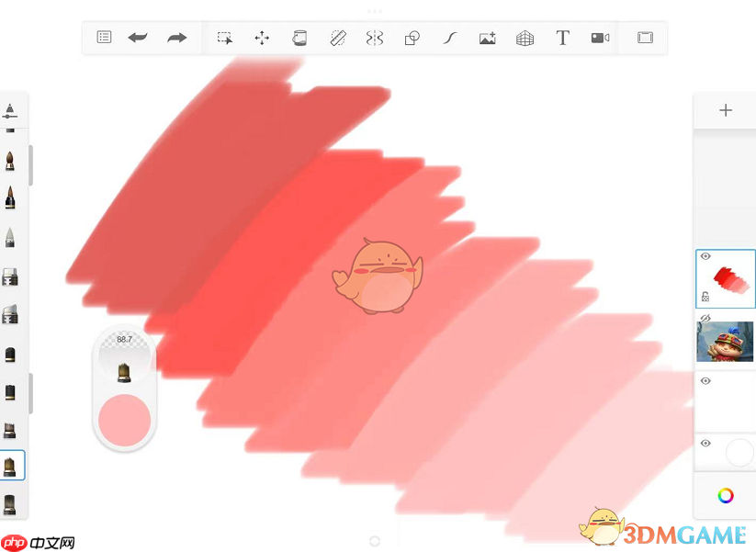Show the hidden character image layer
The height and width of the screenshot is (552, 756).
click(705, 318)
